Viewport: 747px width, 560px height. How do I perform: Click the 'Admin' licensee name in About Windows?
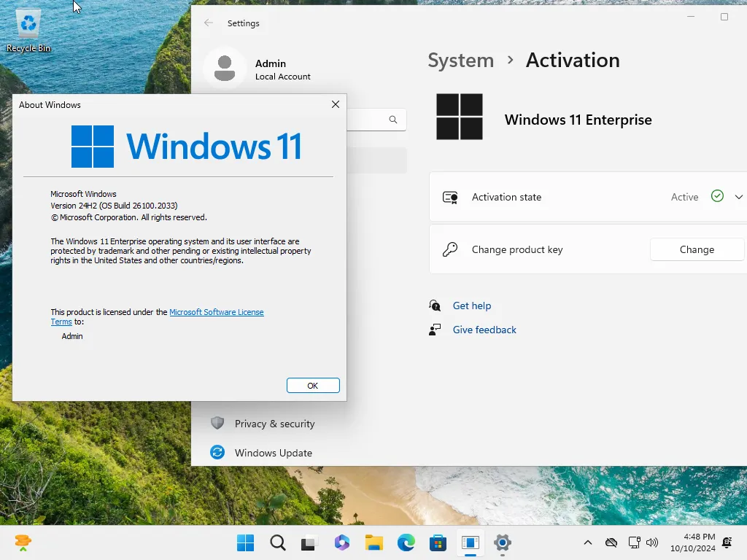(x=72, y=336)
